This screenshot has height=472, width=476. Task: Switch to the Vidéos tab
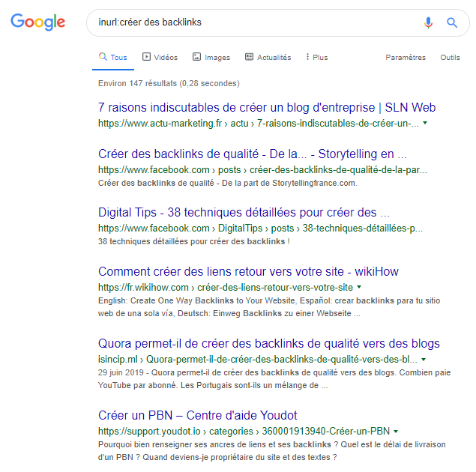point(160,58)
